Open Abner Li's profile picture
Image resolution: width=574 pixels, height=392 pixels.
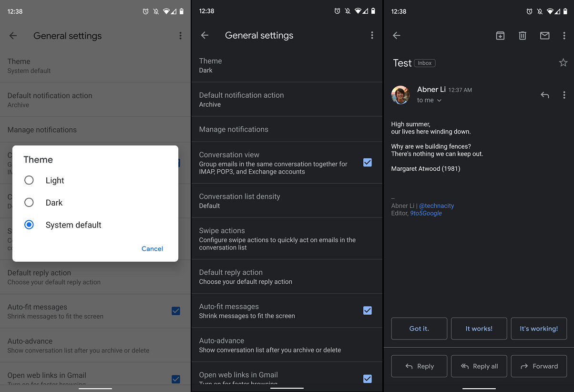[400, 95]
